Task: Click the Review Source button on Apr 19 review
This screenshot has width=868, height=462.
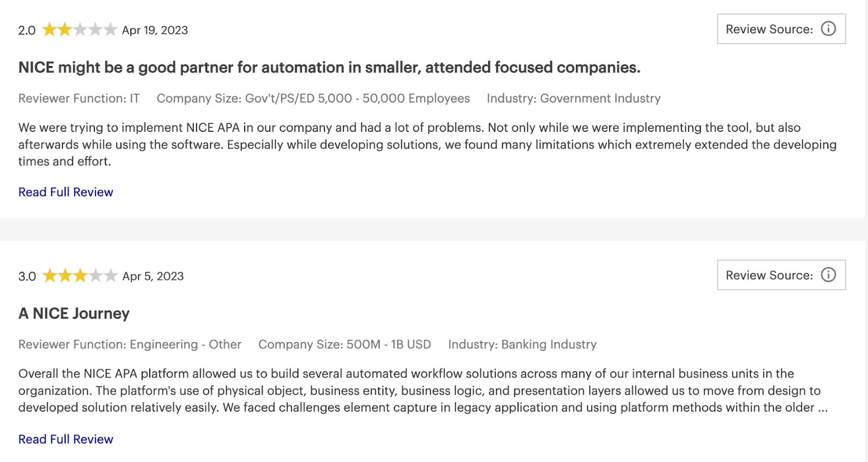Action: (781, 29)
